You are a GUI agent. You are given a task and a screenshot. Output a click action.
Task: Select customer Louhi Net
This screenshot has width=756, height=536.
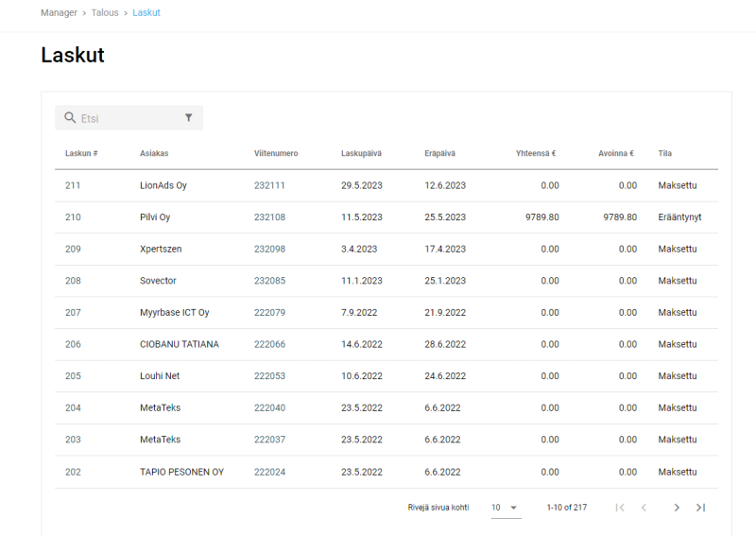click(x=160, y=376)
